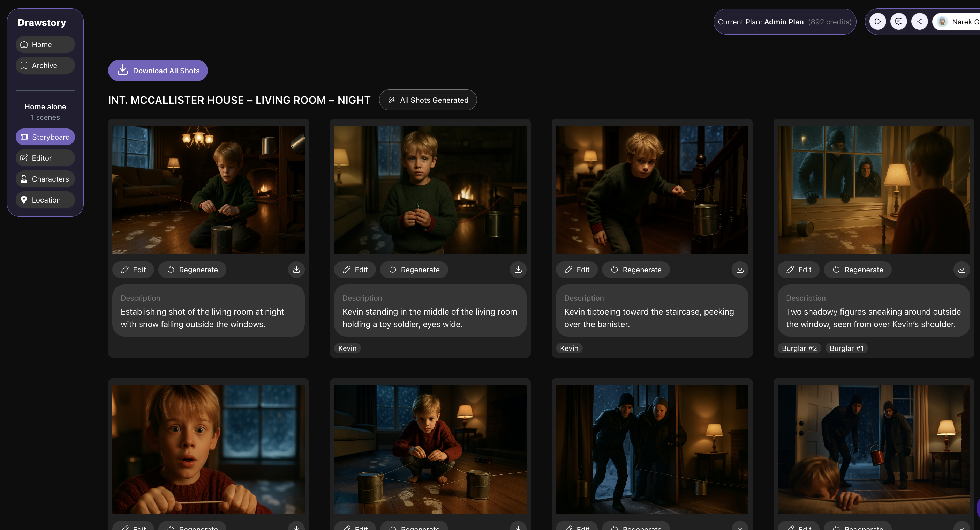Navigate to Location in sidebar
The image size is (980, 530).
coord(45,200)
